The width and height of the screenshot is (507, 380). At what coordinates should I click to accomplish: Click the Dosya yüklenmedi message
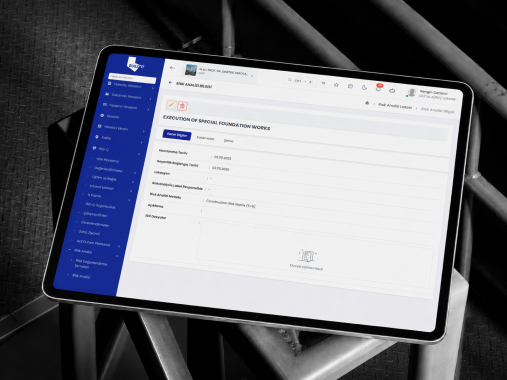click(x=306, y=267)
